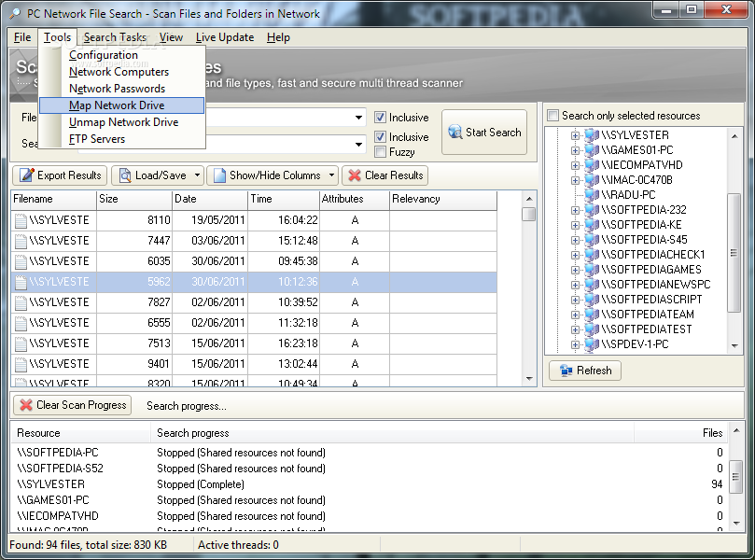Viewport: 755px width, 560px height.
Task: Expand the \\SOFTPEDIACHECK1 tree node
Action: (x=575, y=255)
